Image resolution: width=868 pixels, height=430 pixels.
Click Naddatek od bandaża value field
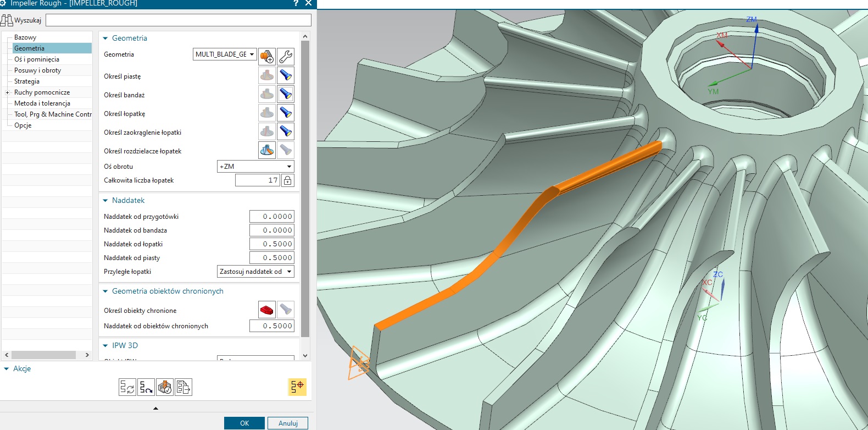pos(271,230)
